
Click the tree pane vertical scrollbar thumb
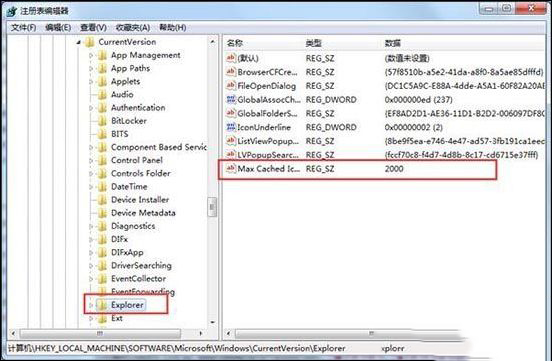(x=212, y=207)
